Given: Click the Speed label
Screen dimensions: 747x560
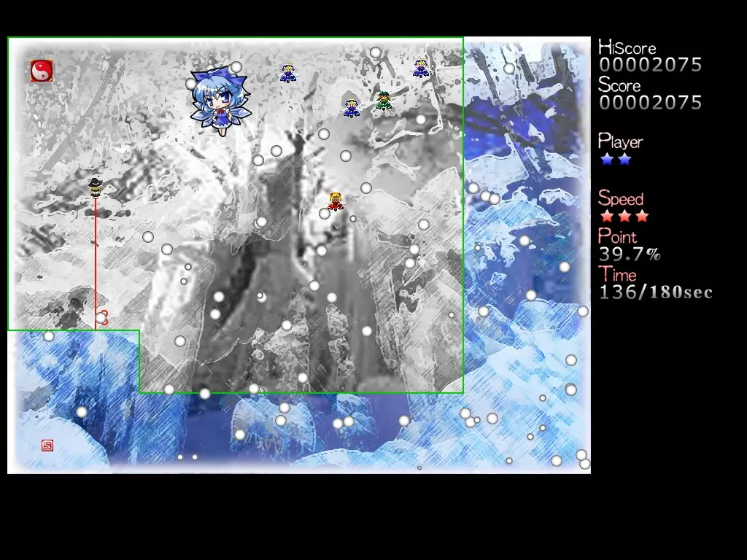Looking at the screenshot, I should tap(621, 198).
